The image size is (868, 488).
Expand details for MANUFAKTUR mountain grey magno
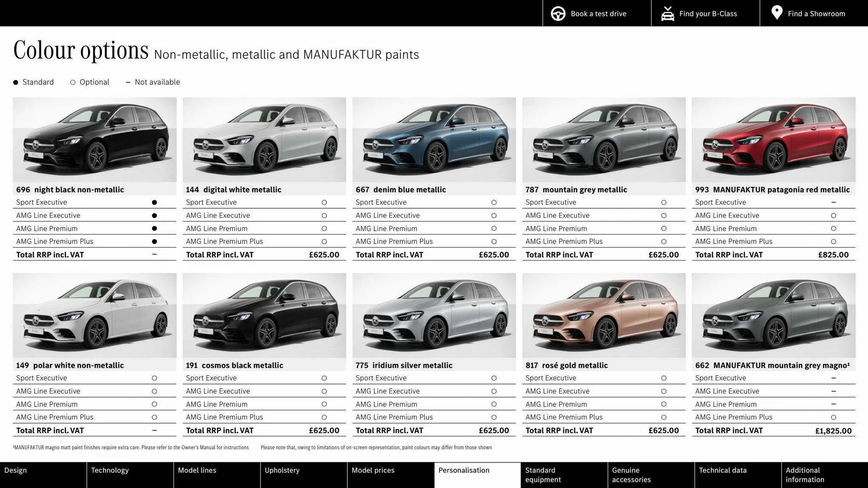coord(773,365)
